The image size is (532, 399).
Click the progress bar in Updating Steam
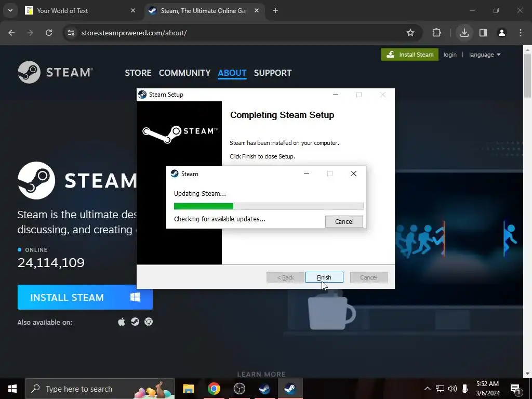point(269,206)
